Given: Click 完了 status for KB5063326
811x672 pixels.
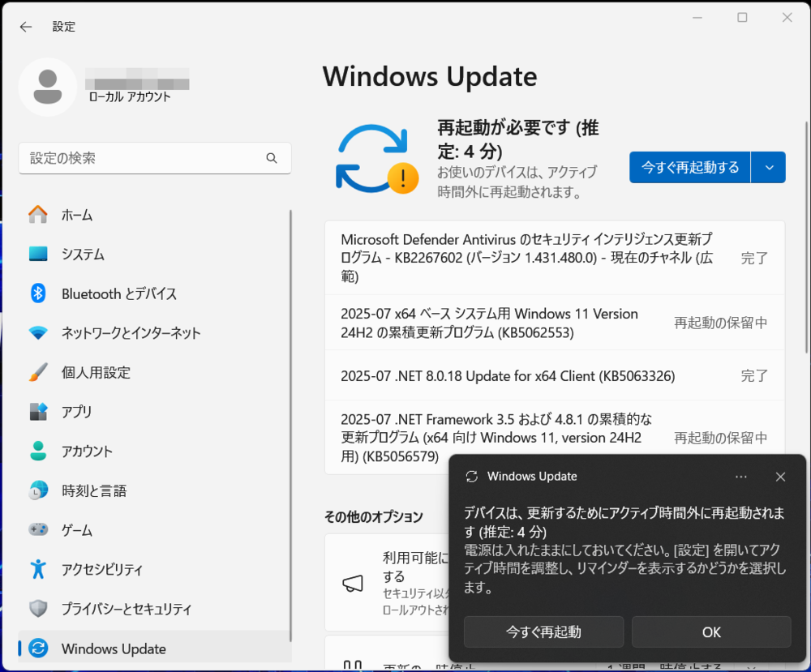Looking at the screenshot, I should click(754, 376).
